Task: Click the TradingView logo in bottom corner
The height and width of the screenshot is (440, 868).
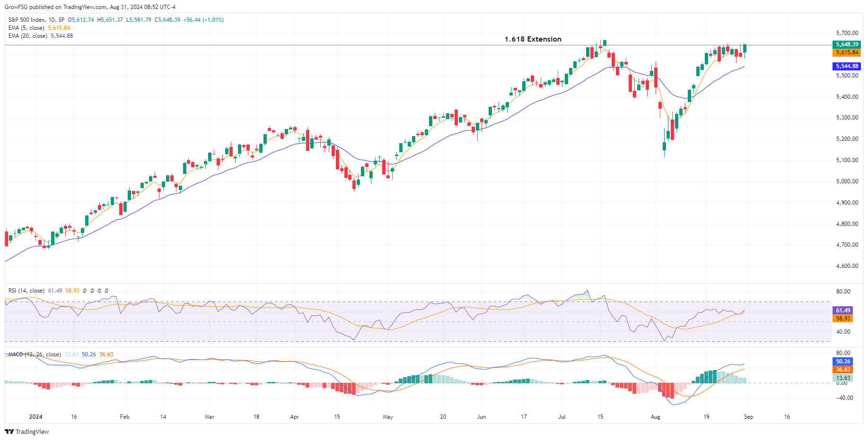Action: tap(27, 431)
